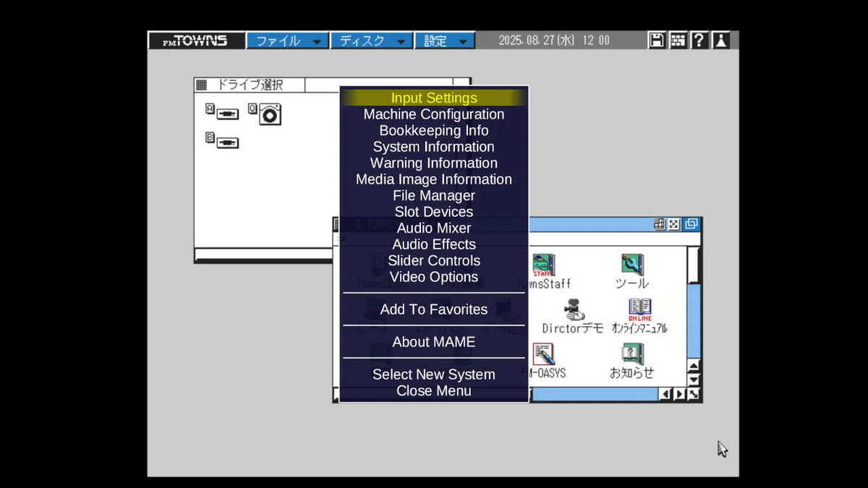Click the file window vertical scrollbar thumb
Image resolution: width=868 pixels, height=488 pixels.
point(694,265)
